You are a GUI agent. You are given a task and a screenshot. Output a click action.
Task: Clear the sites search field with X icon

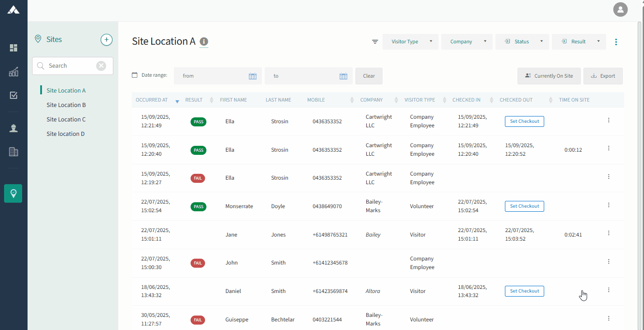tap(101, 66)
